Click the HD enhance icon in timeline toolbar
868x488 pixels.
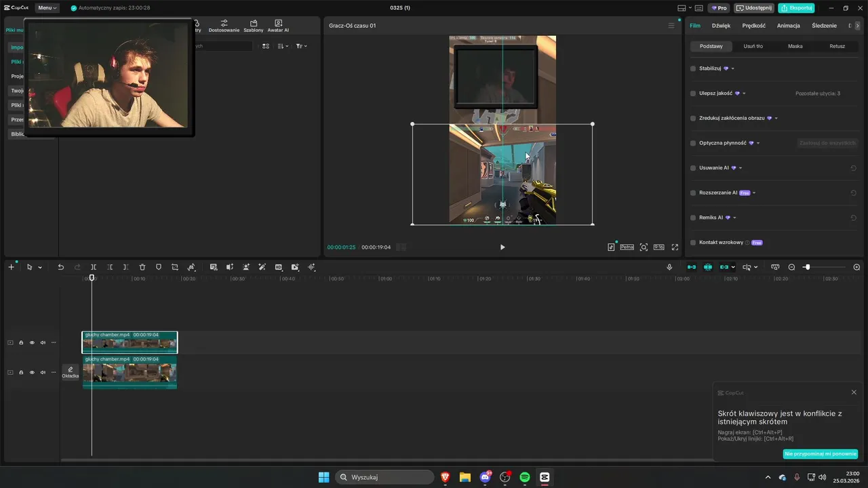coord(279,267)
